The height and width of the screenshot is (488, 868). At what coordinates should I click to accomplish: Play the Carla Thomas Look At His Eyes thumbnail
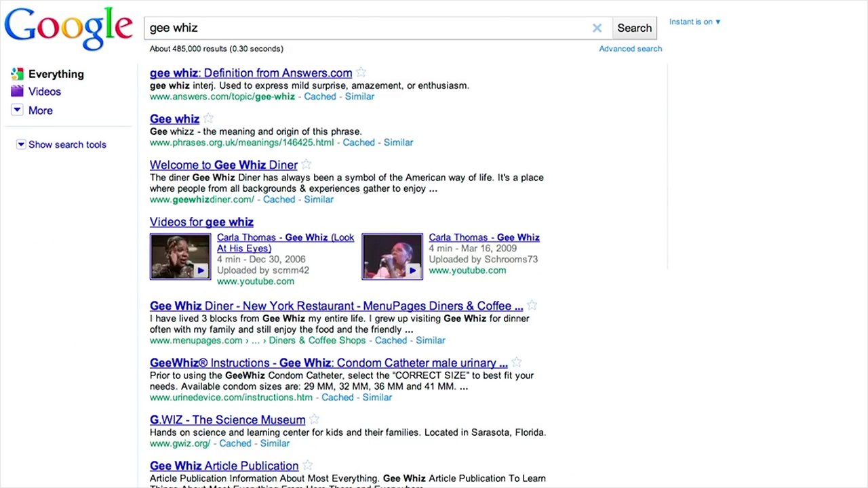[180, 257]
